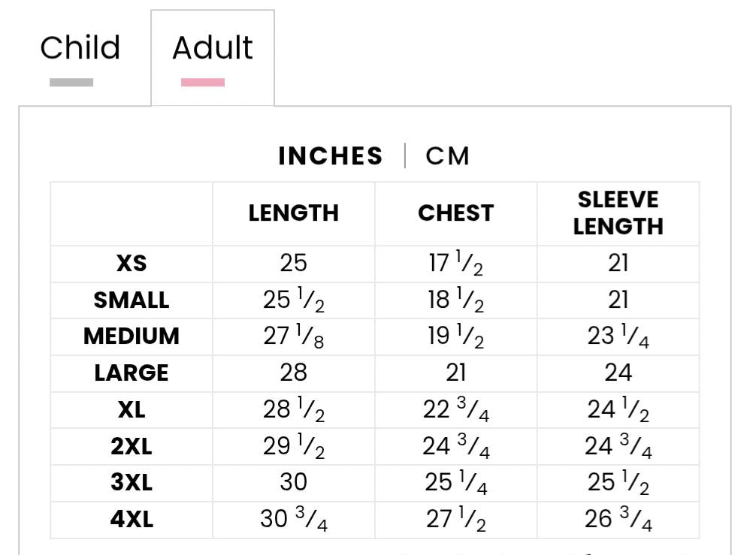Click the MEDIUM length value 27 1/8
756x555 pixels.
[294, 336]
